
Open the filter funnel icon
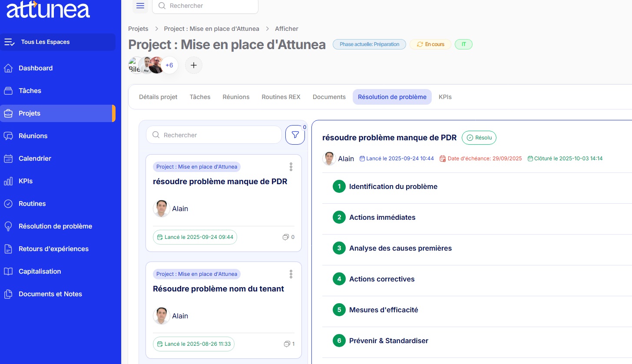295,135
